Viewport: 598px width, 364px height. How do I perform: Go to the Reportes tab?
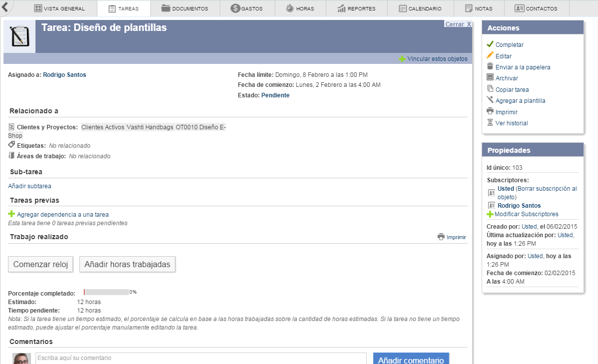[357, 8]
